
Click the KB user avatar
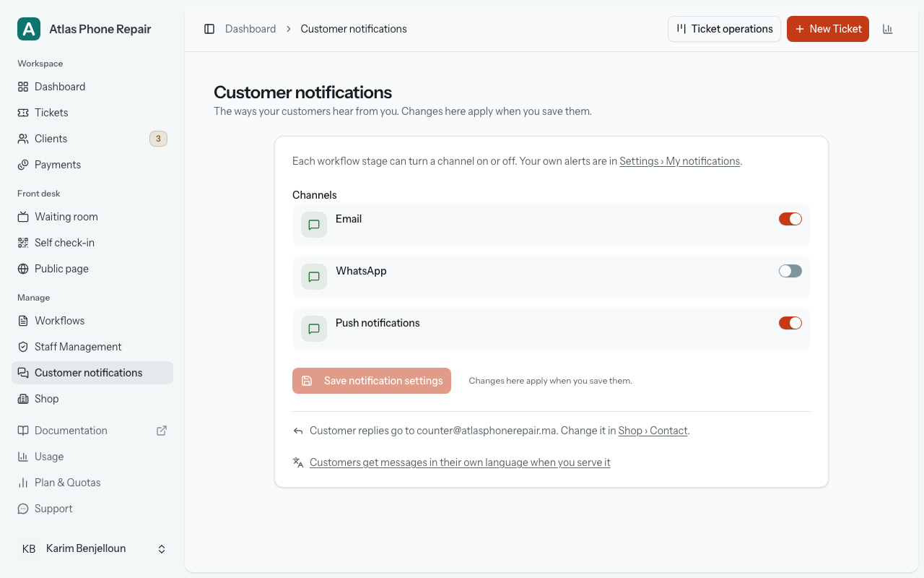pos(29,549)
